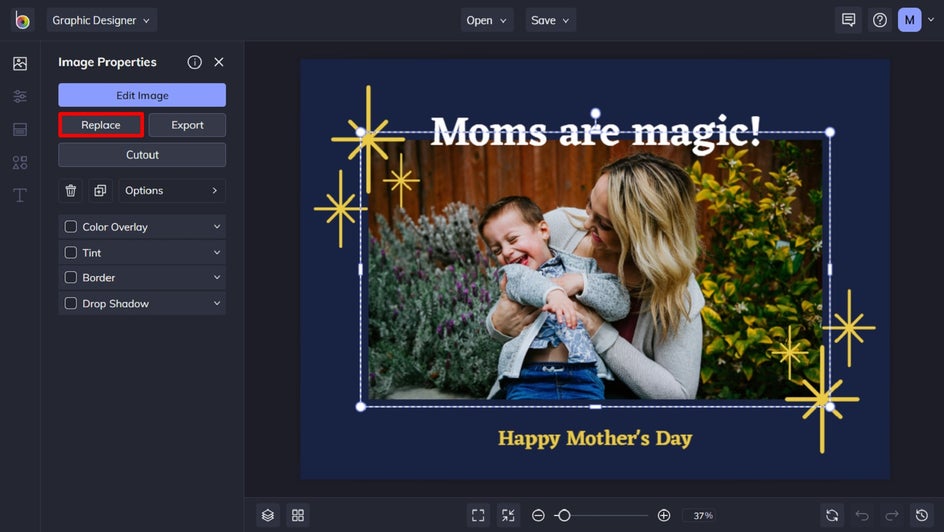Enable the Drop Shadow checkbox
This screenshot has height=532, width=944.
coord(70,303)
